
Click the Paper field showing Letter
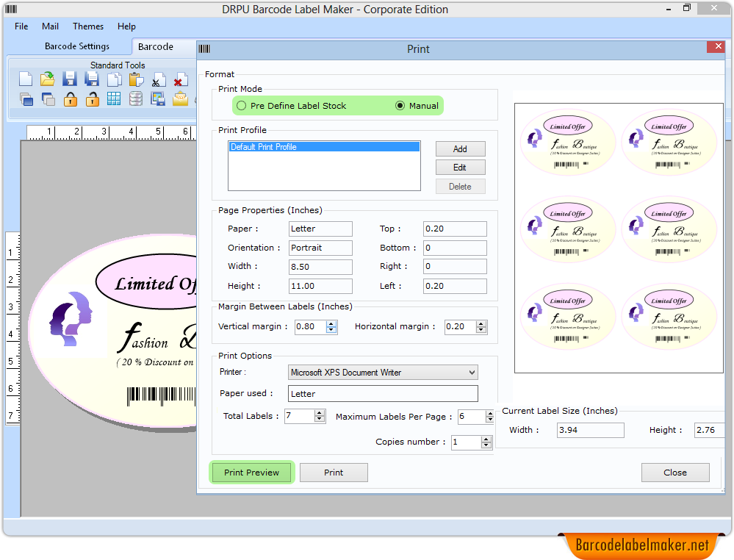320,229
